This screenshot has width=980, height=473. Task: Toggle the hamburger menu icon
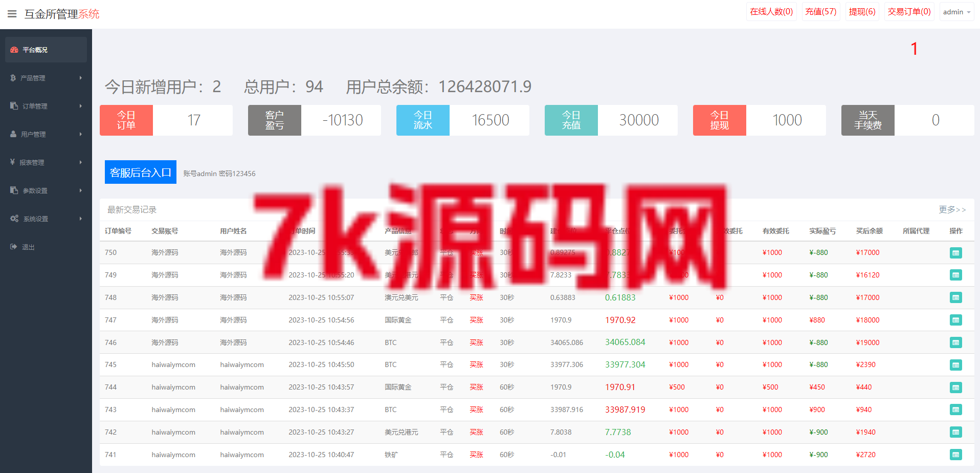(x=12, y=14)
